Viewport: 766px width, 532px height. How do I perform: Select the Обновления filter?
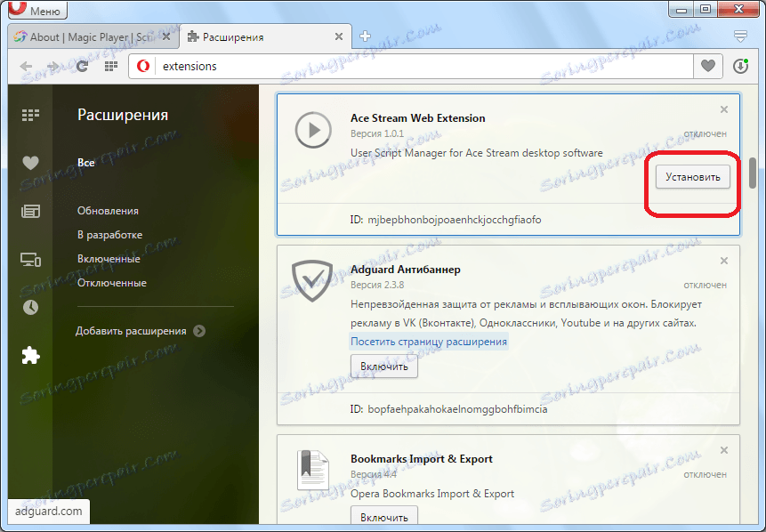click(x=108, y=211)
